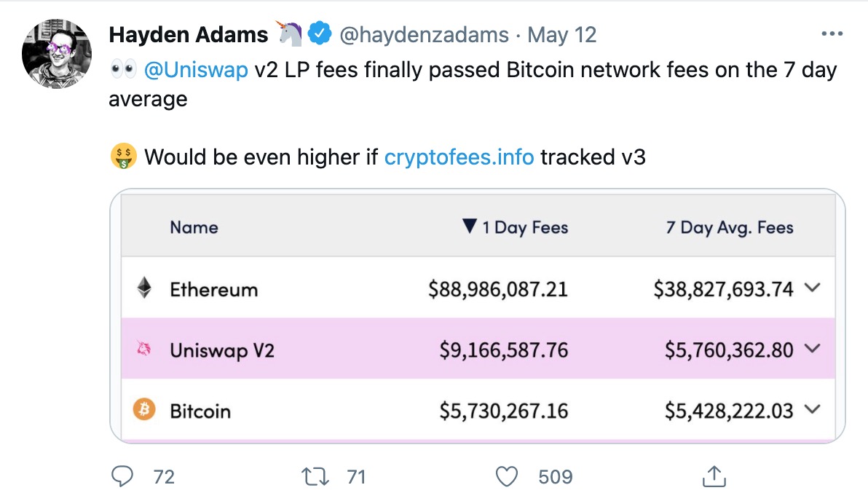Expand the Bitcoin row chevron

point(812,409)
